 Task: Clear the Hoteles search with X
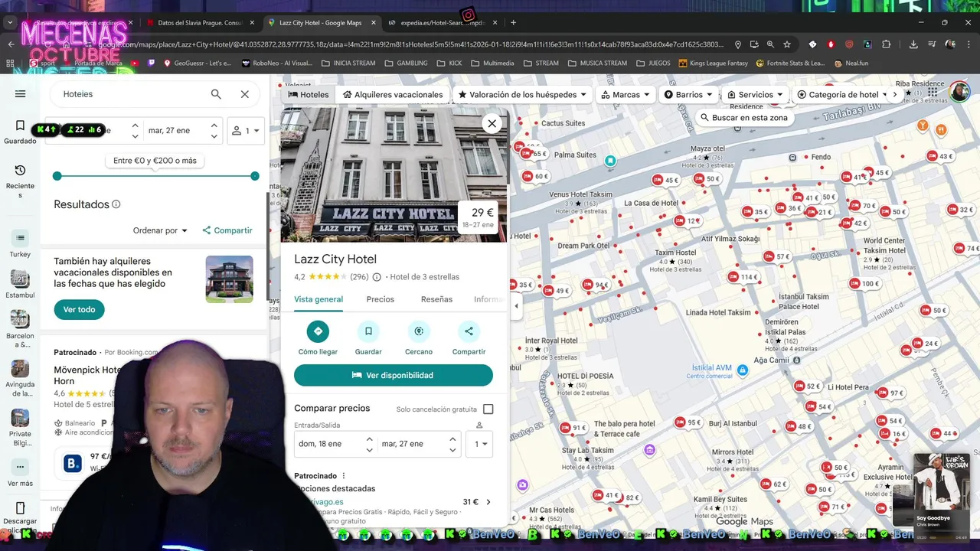(x=245, y=94)
